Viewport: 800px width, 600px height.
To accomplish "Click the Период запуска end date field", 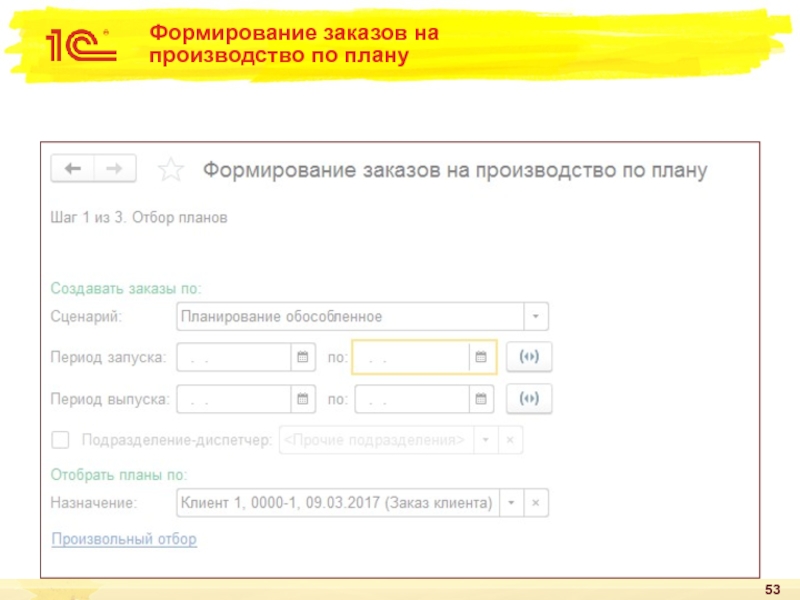I will [411, 357].
